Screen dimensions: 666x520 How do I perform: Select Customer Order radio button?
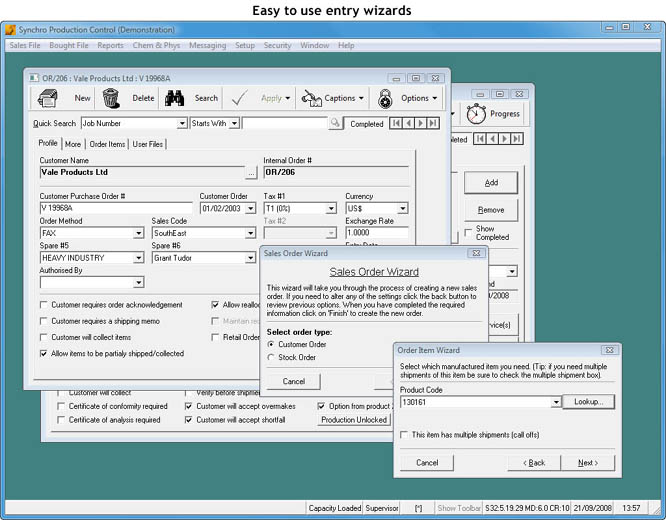[271, 344]
